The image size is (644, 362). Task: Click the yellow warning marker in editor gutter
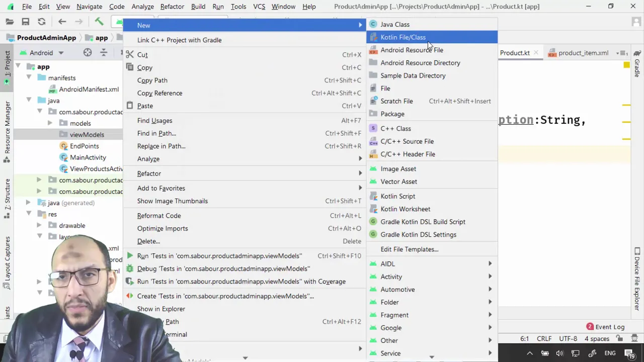pyautogui.click(x=626, y=65)
